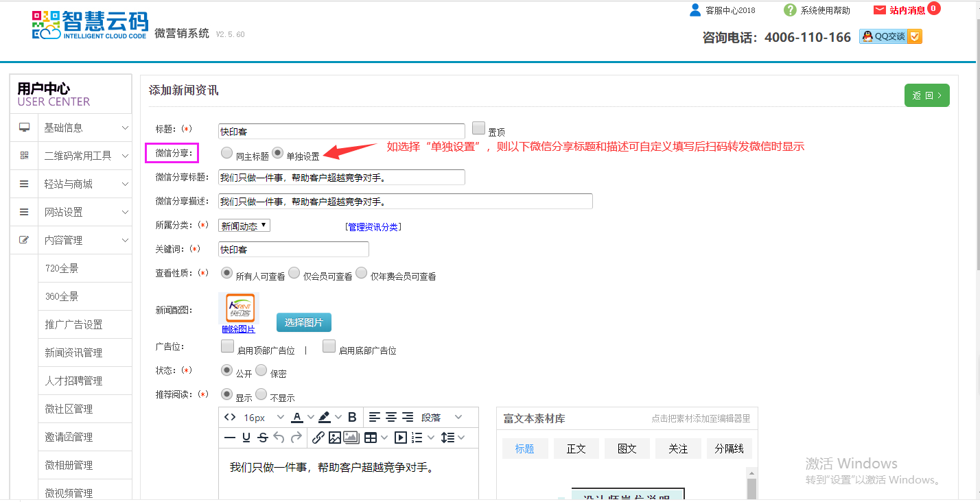The width and height of the screenshot is (980, 502).
Task: Switch to the 图文 material tab
Action: tap(627, 449)
